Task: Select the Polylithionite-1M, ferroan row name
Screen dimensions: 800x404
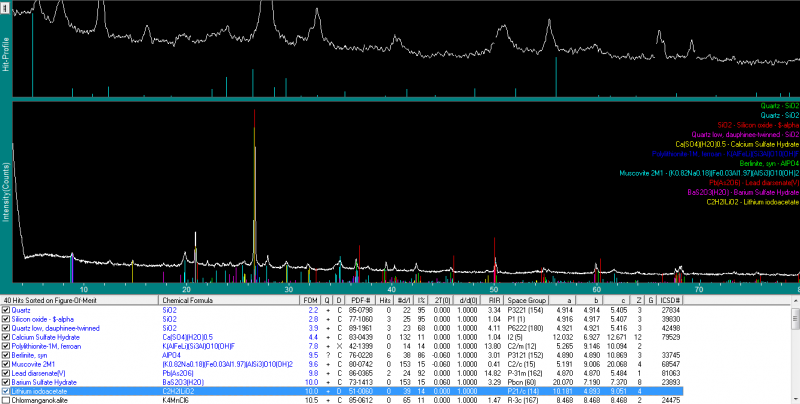Action: [46, 346]
